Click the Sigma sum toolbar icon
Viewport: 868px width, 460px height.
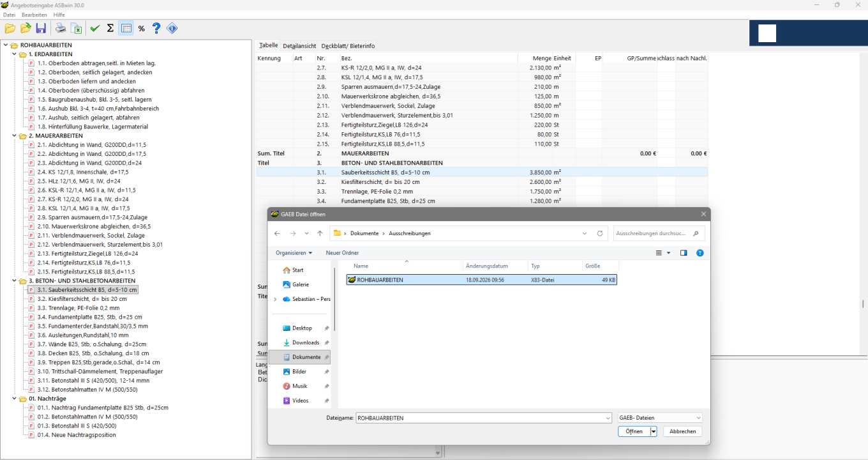click(x=110, y=28)
